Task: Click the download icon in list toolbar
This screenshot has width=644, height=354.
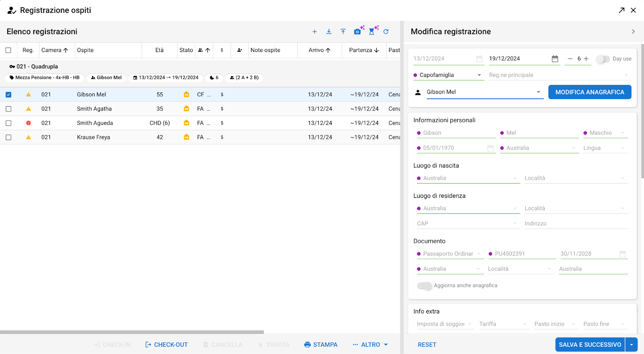Action: pos(329,31)
